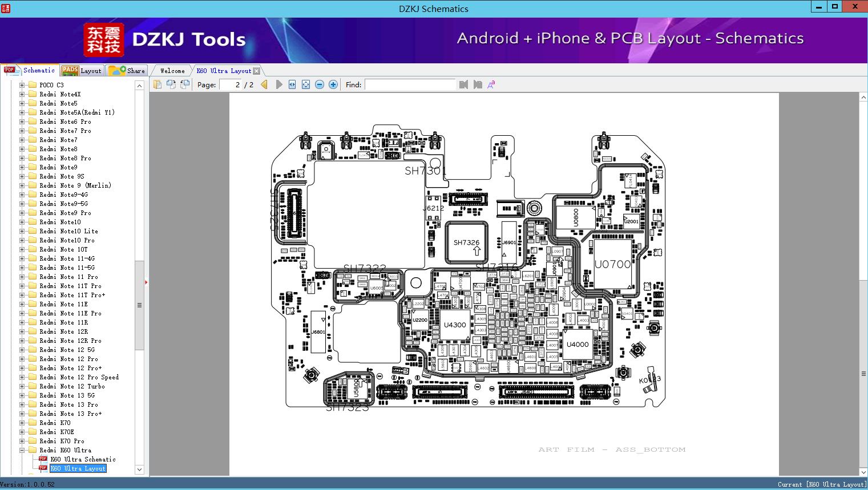Image resolution: width=868 pixels, height=490 pixels.
Task: Expand the Redmi Note 9 (Merlin) node
Action: tap(22, 185)
